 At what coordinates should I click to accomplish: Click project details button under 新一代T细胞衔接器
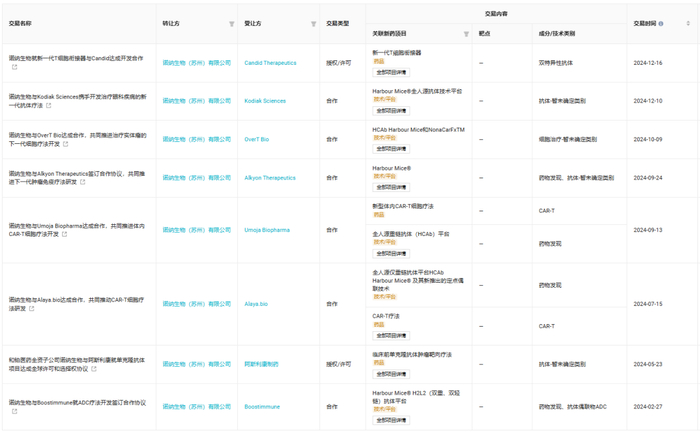pyautogui.click(x=391, y=72)
